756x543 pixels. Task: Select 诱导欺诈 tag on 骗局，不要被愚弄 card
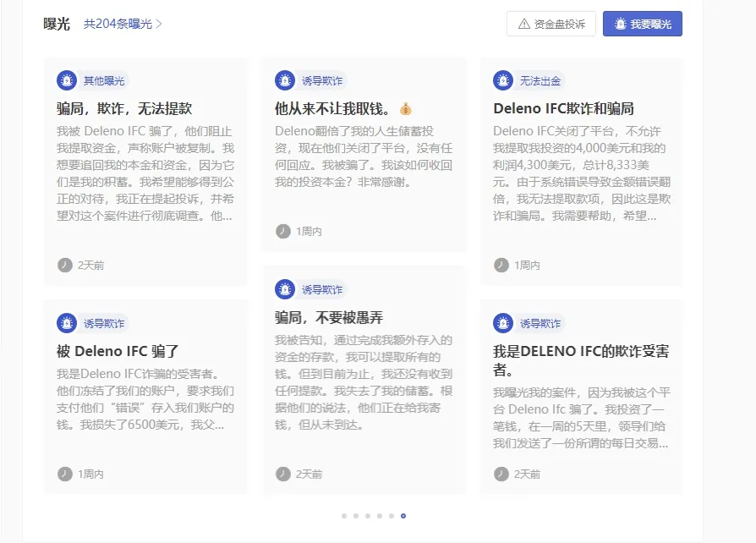[322, 289]
